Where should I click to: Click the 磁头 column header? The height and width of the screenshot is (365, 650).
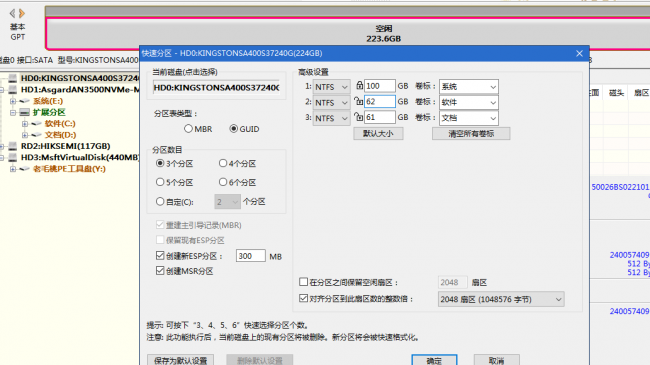coord(616,93)
